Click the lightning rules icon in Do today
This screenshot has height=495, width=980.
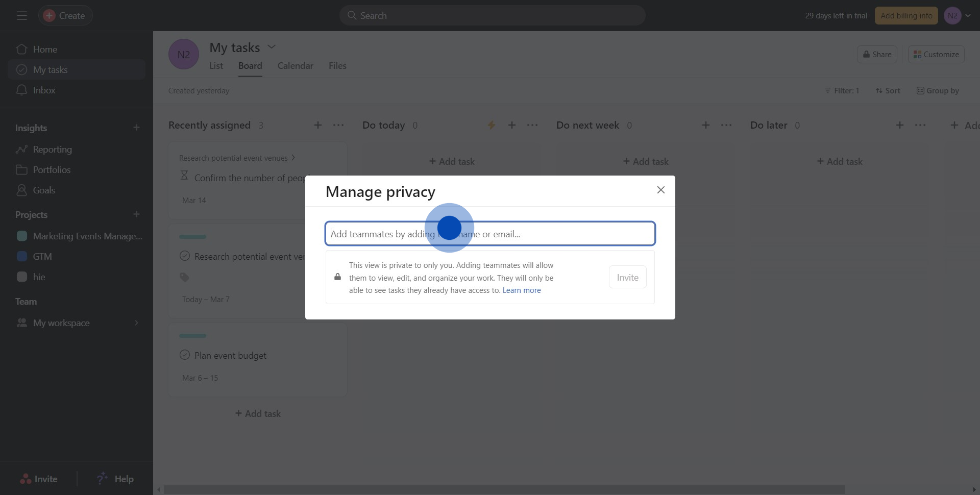pos(491,126)
